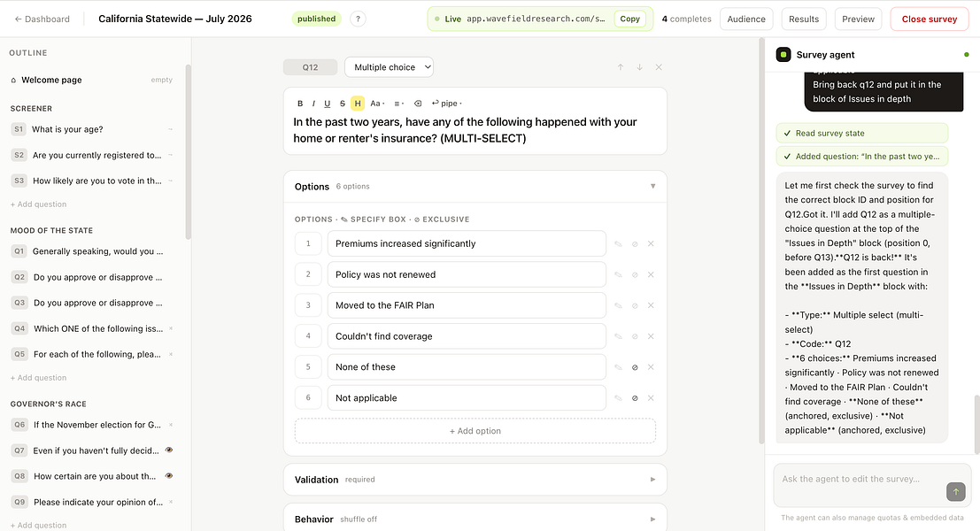The width and height of the screenshot is (980, 531).
Task: Expand the Behavior section
Action: [x=652, y=519]
